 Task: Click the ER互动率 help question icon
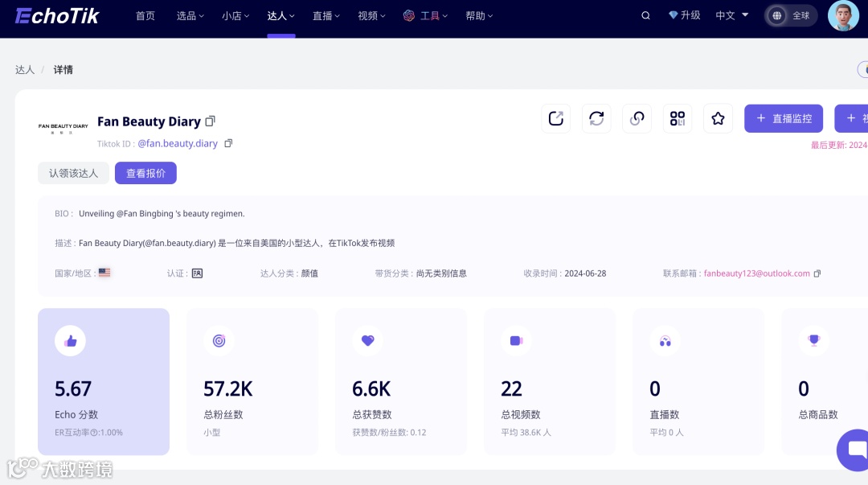(x=93, y=433)
